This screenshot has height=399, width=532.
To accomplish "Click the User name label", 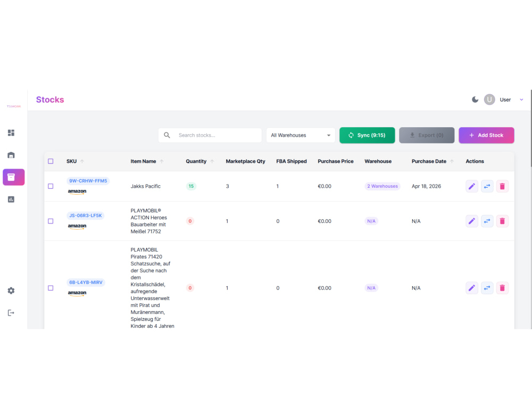I will (x=505, y=100).
